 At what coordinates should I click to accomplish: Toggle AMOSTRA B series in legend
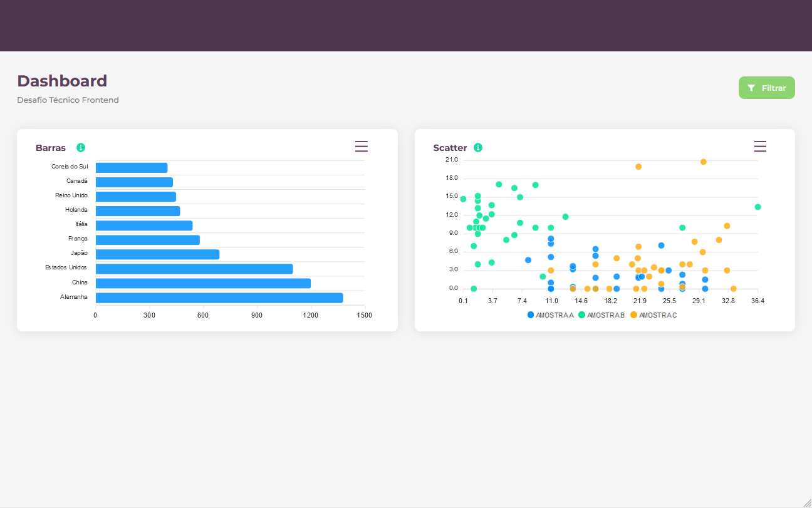pyautogui.click(x=601, y=315)
